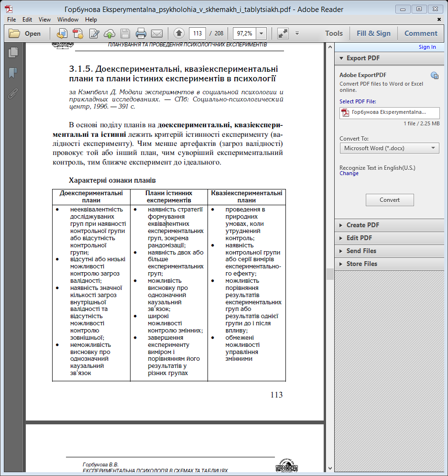Open the View menu

[44, 20]
